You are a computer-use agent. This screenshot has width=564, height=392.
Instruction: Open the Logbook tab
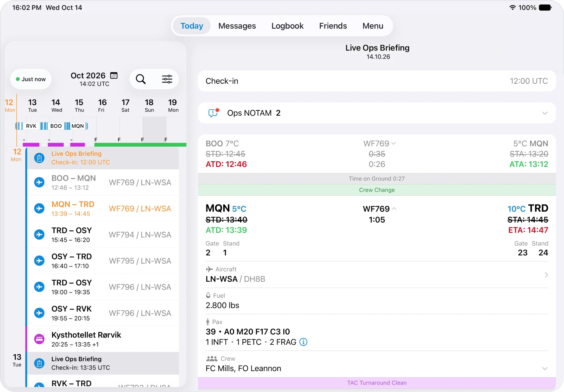[x=287, y=26]
